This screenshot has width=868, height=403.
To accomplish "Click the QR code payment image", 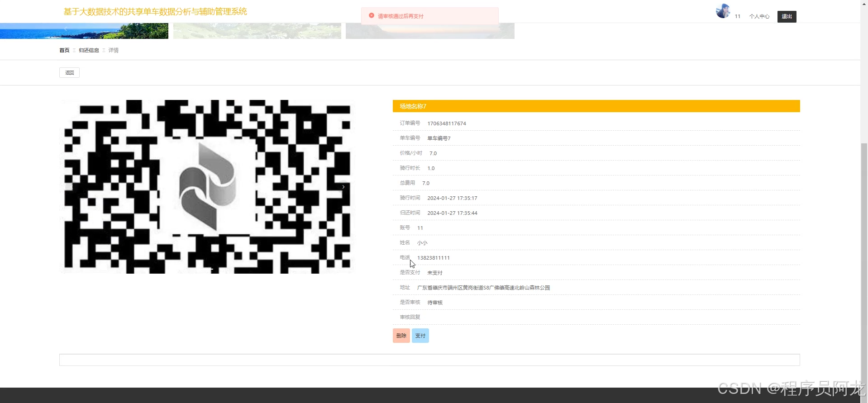I will 207,187.
